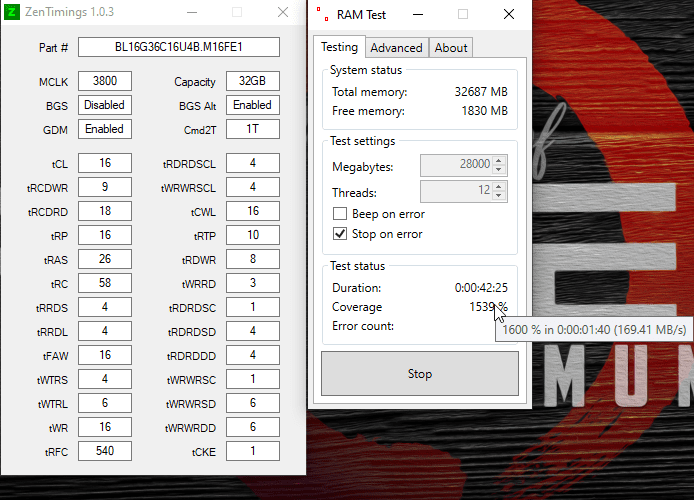Click the BGS Alt value Enabled
This screenshot has height=500, width=694.
[253, 105]
